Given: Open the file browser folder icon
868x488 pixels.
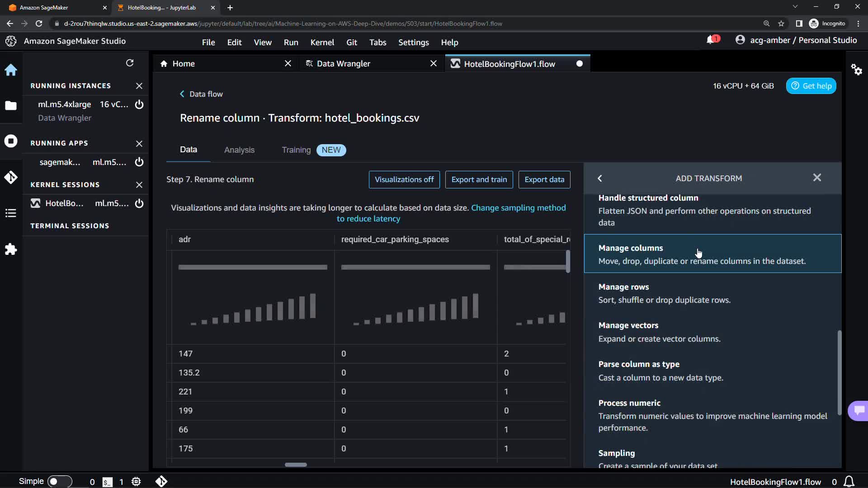Looking at the screenshot, I should click(x=11, y=106).
